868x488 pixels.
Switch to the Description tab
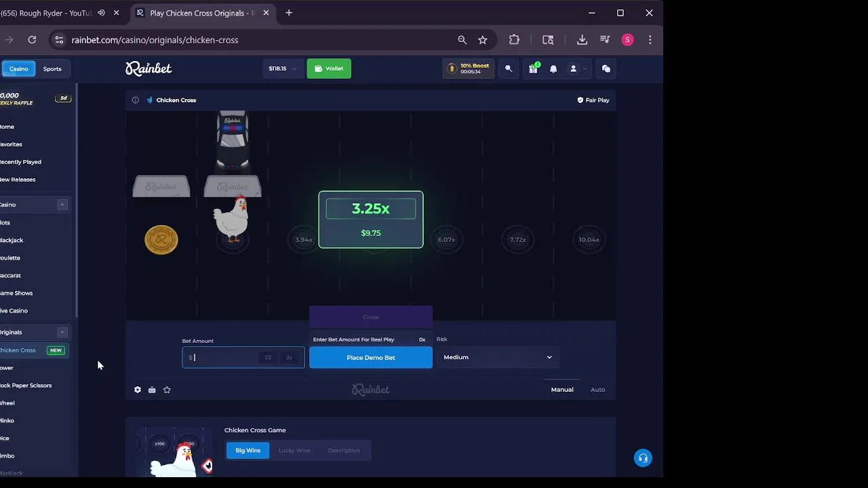344,451
